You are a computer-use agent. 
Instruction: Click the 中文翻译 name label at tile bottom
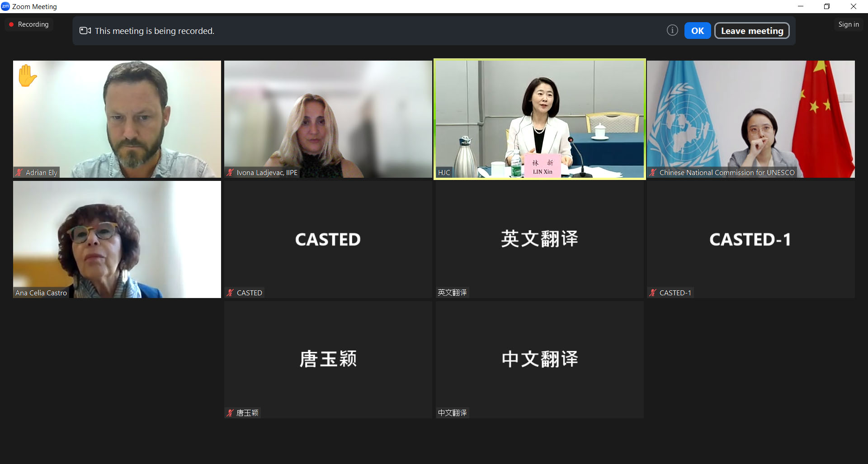452,413
